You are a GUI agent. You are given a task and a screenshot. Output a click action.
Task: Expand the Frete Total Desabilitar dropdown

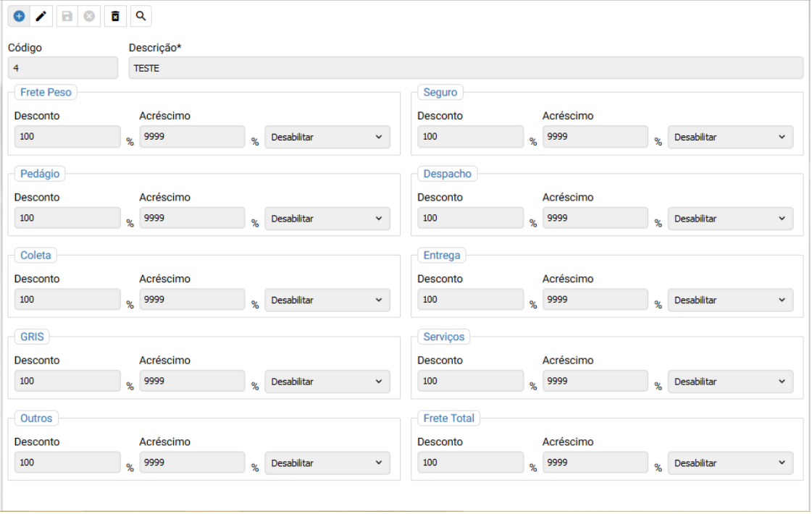[x=730, y=463]
